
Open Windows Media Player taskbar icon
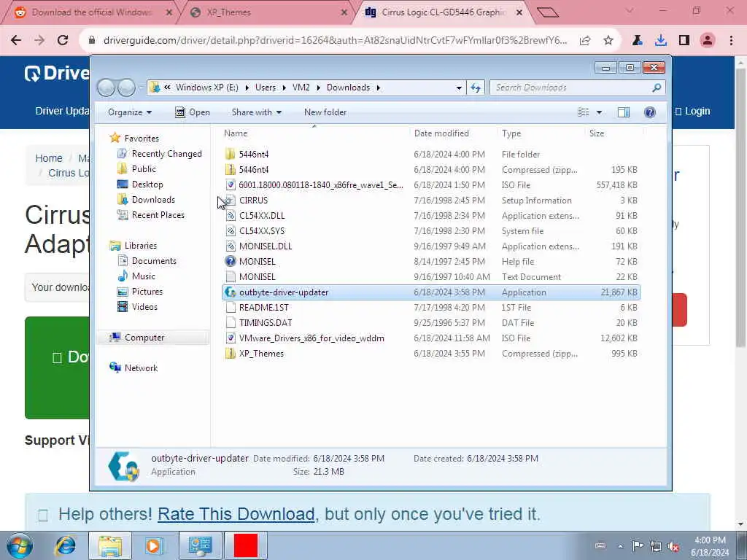[153, 545]
